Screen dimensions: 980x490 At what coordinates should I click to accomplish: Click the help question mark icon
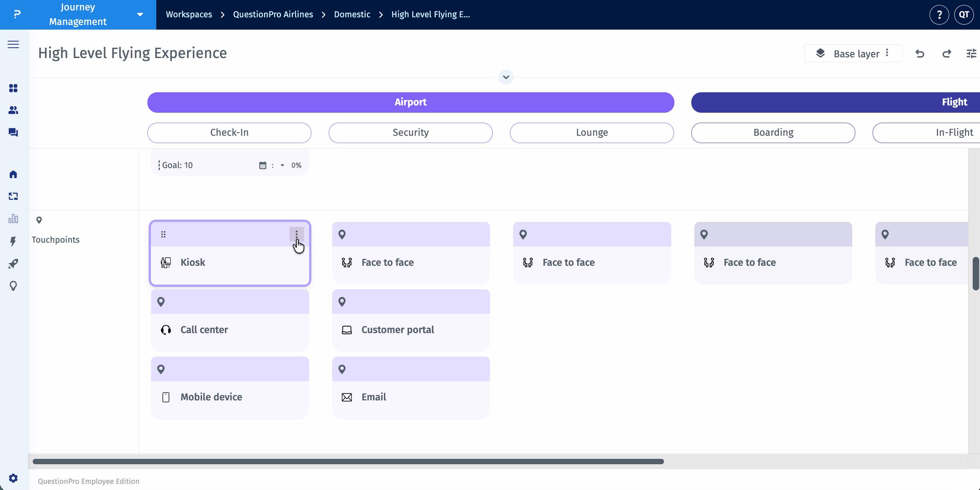940,14
